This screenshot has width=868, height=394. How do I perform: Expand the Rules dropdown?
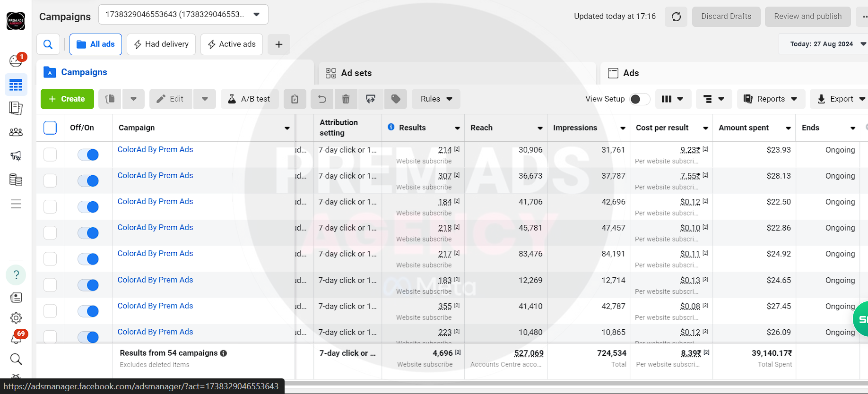436,99
